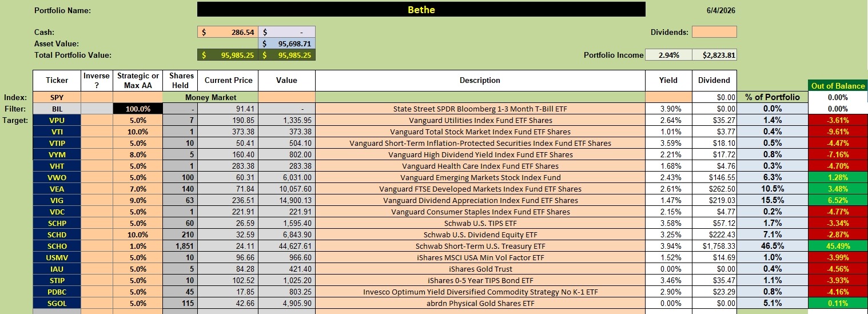Click SCHO value 44,627.61
868x314 pixels.
[x=286, y=246]
